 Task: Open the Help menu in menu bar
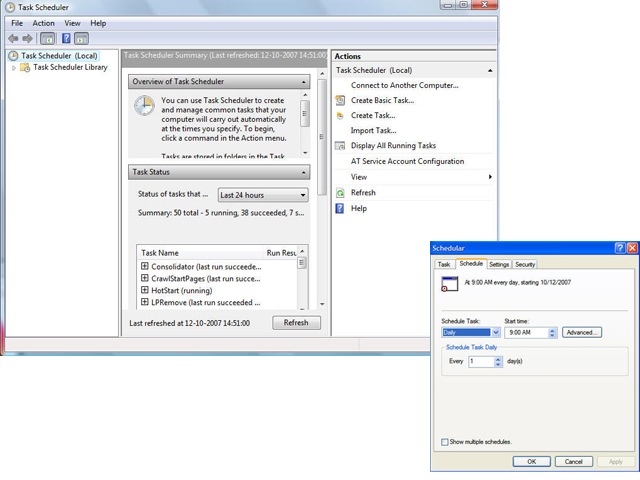(98, 23)
